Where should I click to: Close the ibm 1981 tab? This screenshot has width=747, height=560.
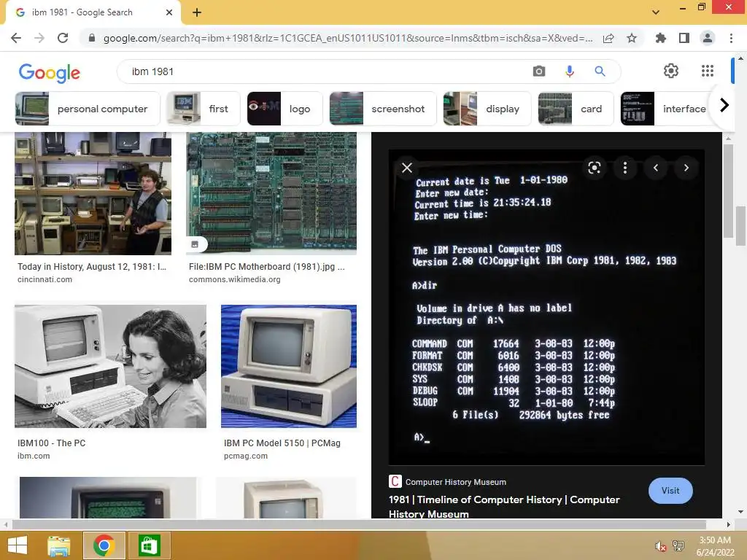pyautogui.click(x=169, y=12)
